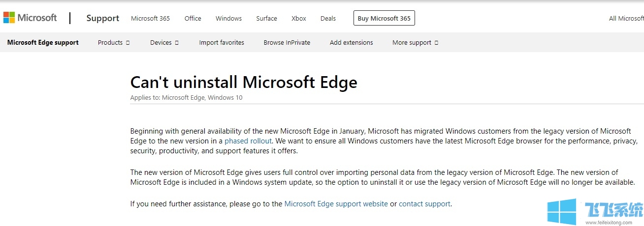Open the Devices dropdown menu
Image resolution: width=644 pixels, height=226 pixels.
click(164, 43)
